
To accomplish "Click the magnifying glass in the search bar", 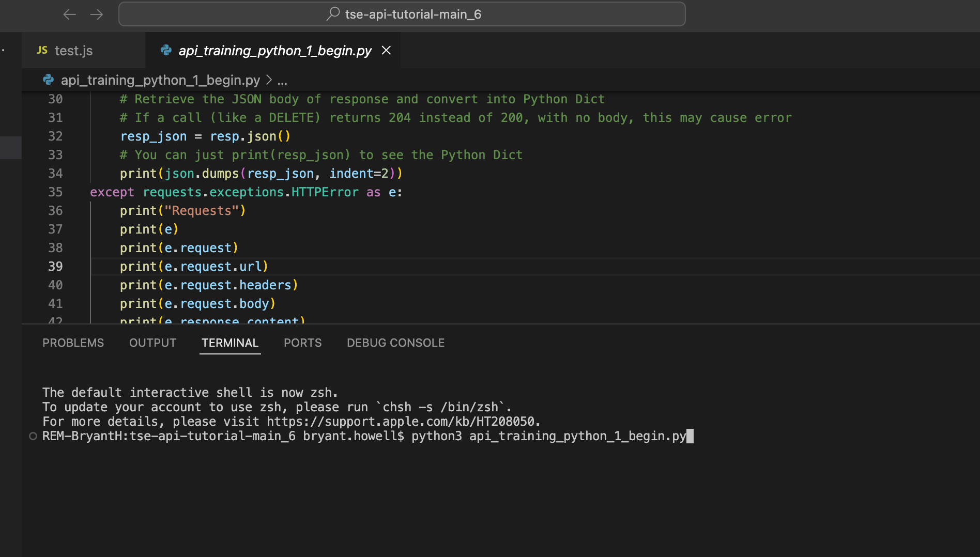I will tap(333, 14).
